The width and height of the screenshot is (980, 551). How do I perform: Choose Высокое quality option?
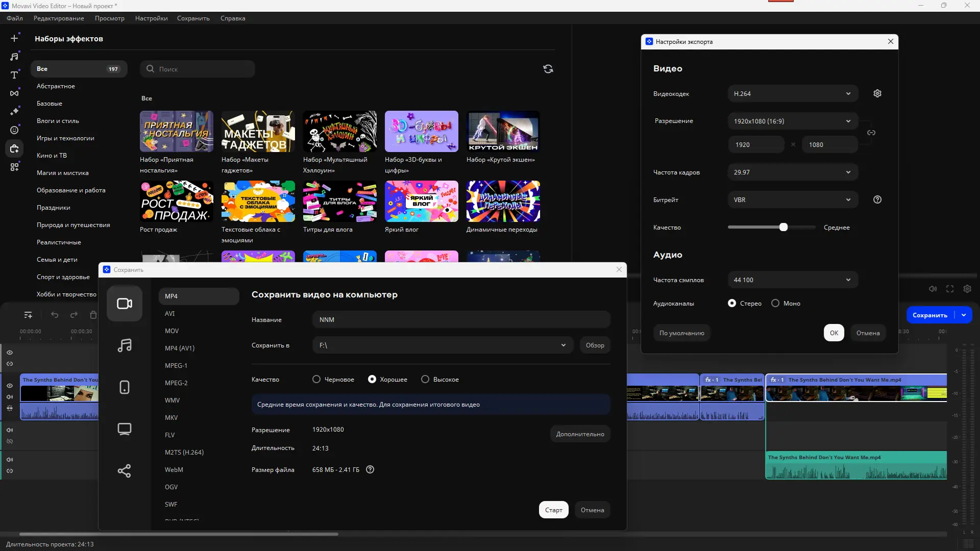tap(424, 379)
